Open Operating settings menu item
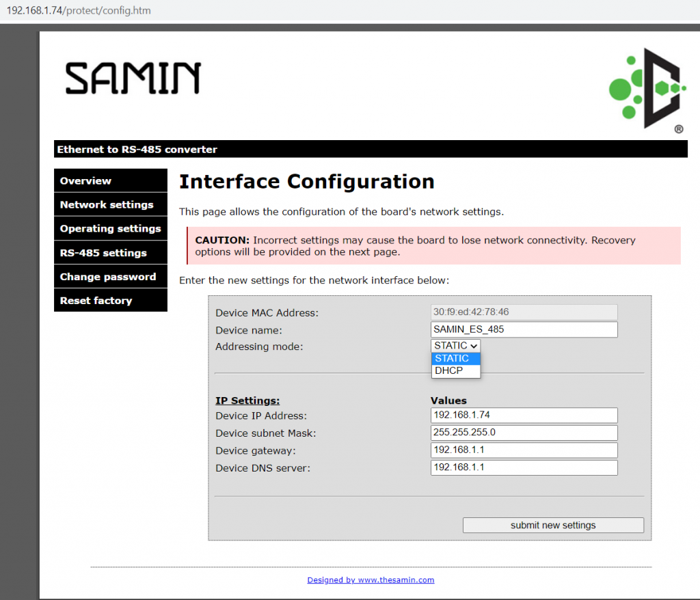700x600 pixels. [x=110, y=228]
